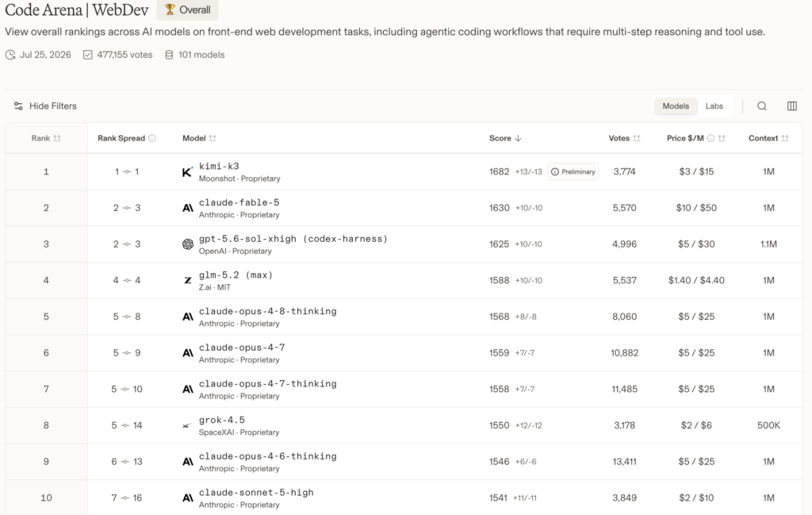812x515 pixels.
Task: Select the score value 1682
Action: (x=500, y=172)
